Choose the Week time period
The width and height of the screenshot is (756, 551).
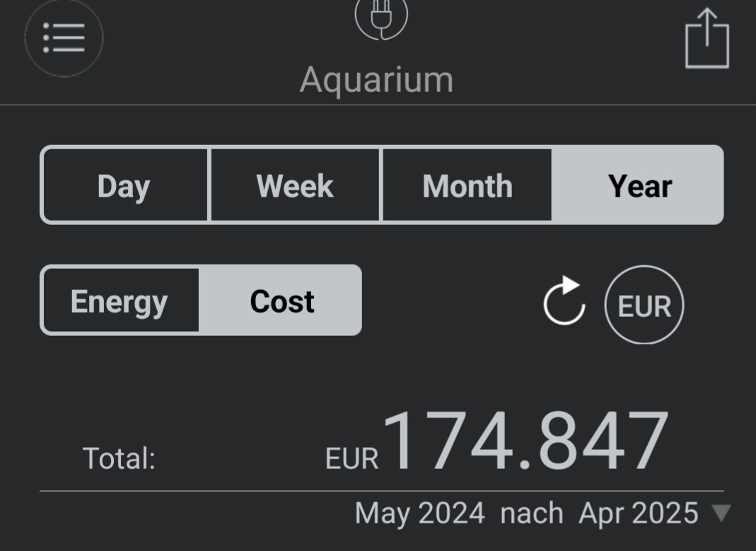click(296, 185)
